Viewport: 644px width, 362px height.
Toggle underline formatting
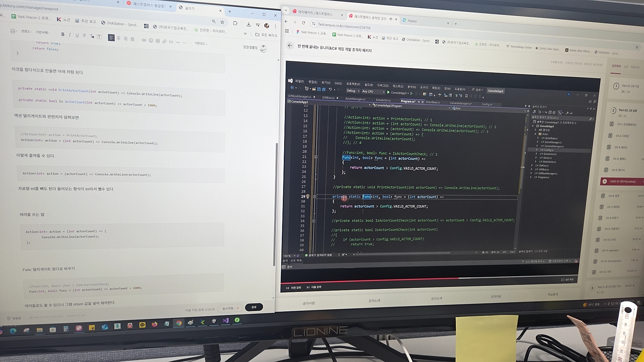77,35
